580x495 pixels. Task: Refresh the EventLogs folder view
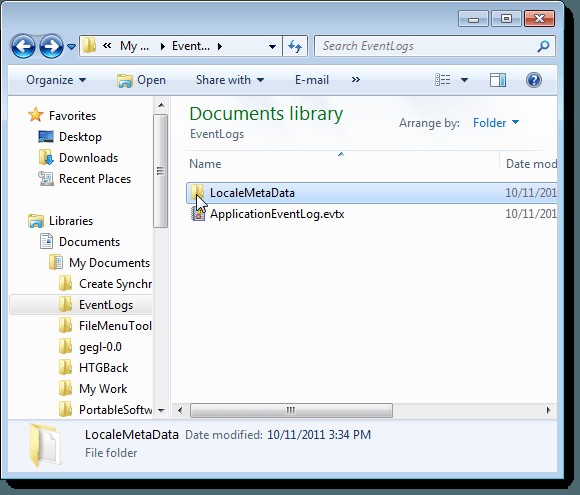[x=295, y=46]
